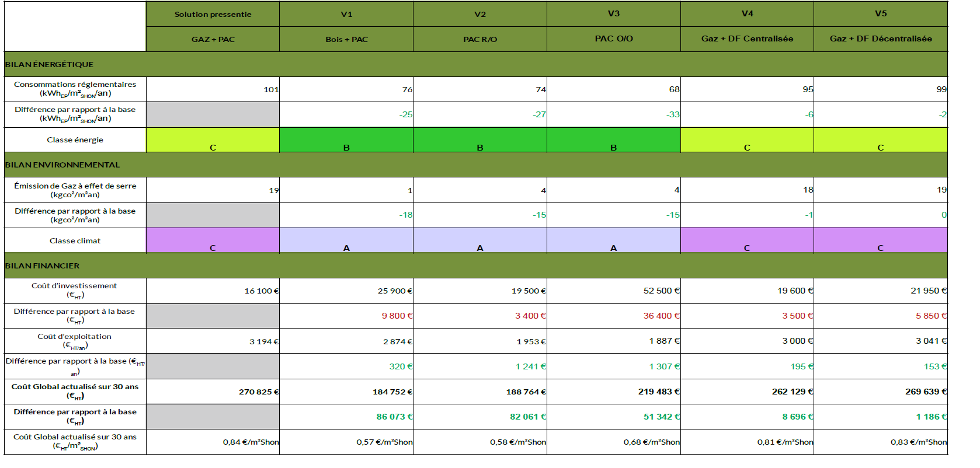Select the 'GAZ + PAC' cell
The width and height of the screenshot is (980, 468).
click(213, 39)
